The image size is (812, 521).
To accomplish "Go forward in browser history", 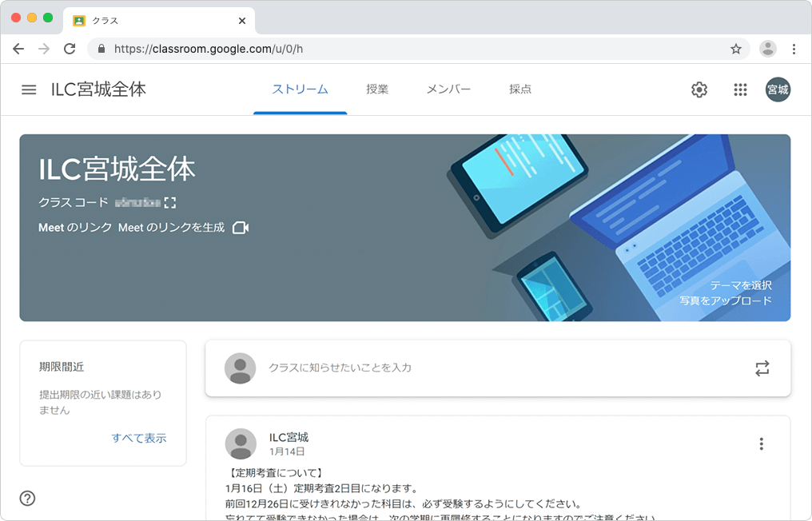I will (x=44, y=49).
